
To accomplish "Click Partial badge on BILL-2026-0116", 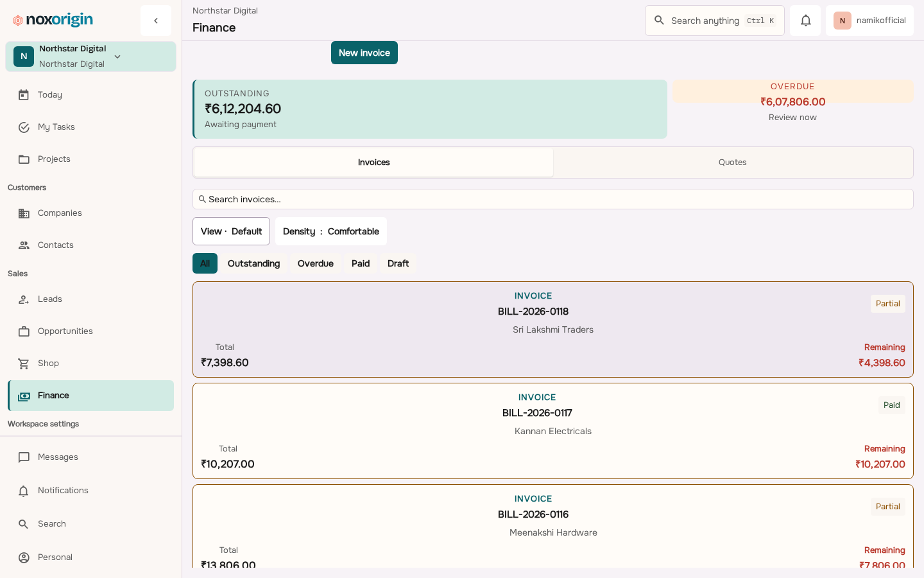I will pos(888,507).
